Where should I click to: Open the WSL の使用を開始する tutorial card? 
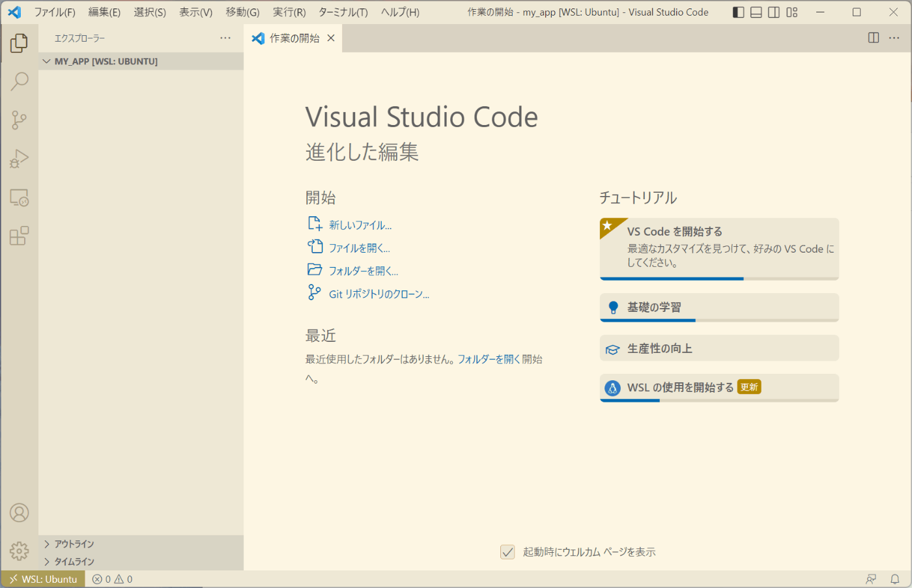719,387
